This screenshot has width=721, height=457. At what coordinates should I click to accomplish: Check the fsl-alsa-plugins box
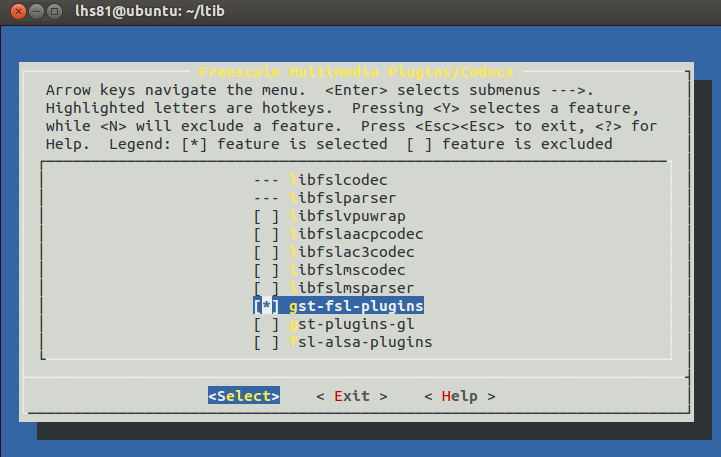pos(266,342)
